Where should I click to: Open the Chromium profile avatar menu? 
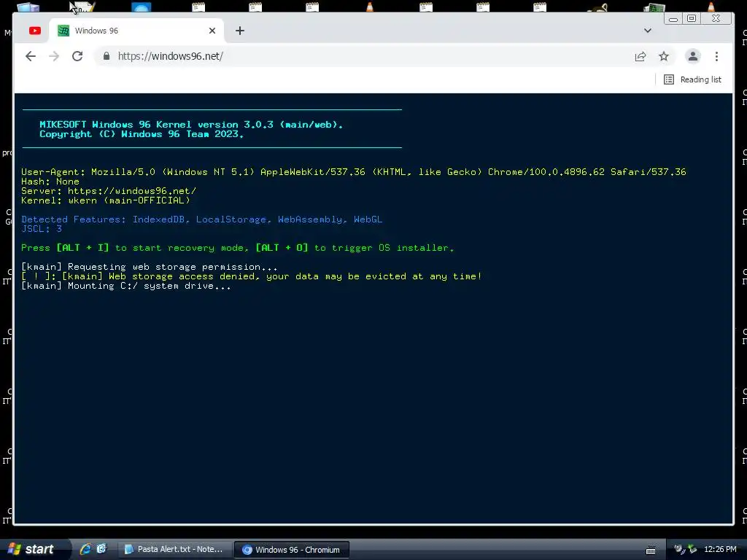tap(693, 56)
